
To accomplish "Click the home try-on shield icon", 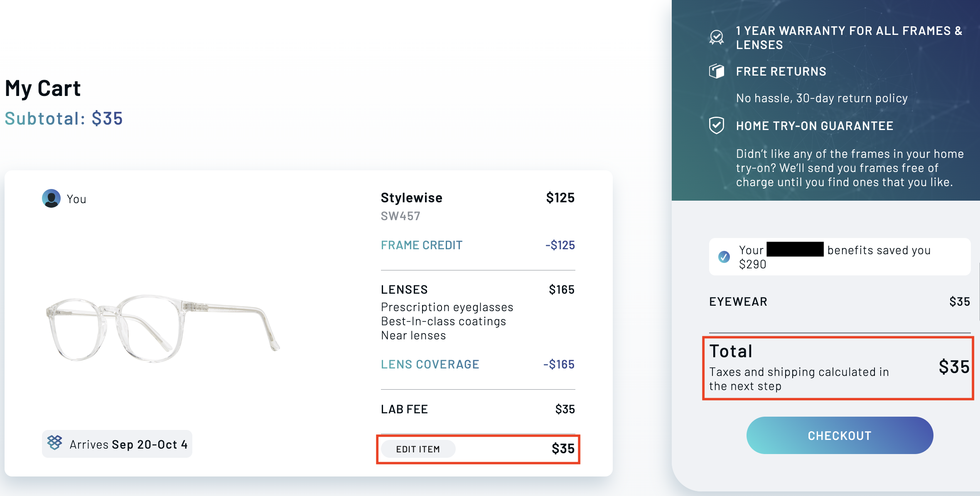I will 716,125.
